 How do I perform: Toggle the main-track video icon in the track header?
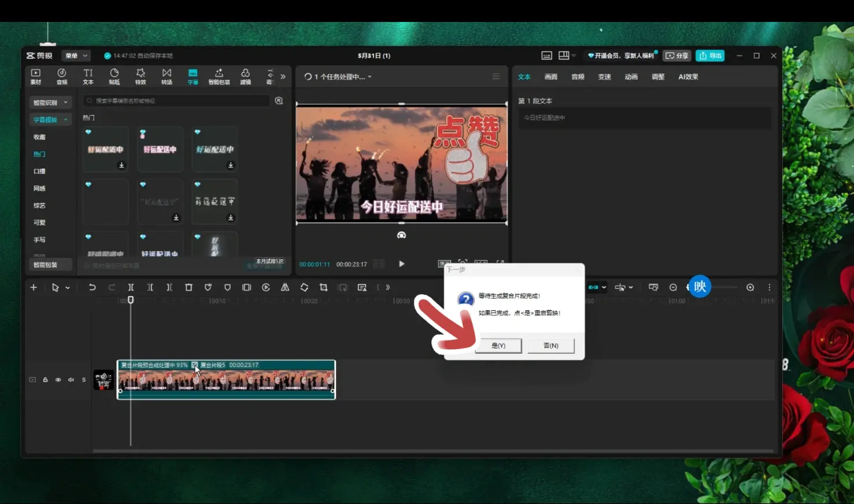(x=32, y=380)
